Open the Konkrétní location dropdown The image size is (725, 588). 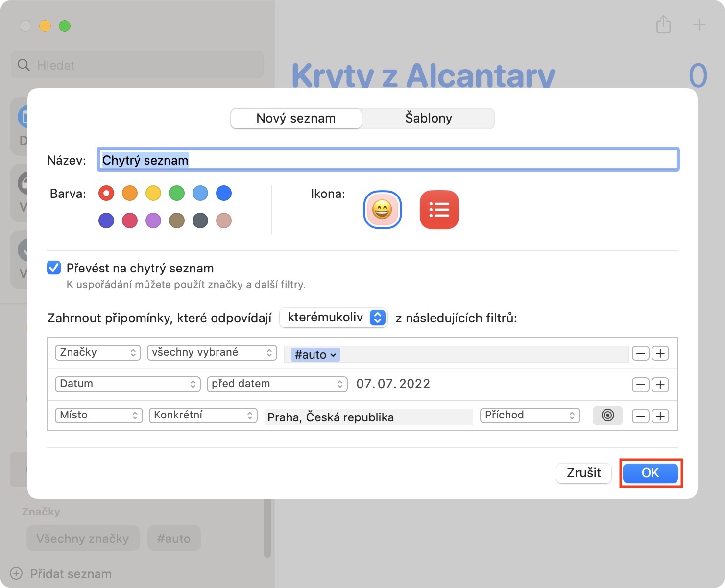(203, 415)
